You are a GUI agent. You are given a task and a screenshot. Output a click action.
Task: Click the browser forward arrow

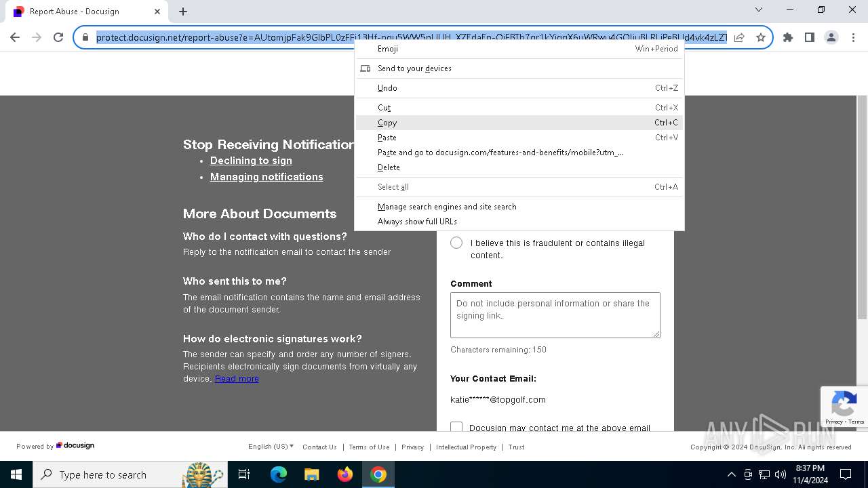tap(37, 37)
